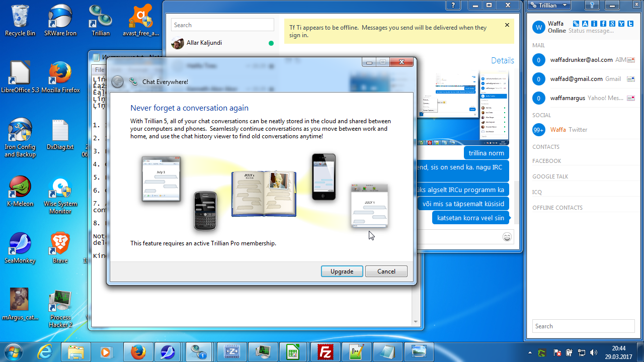
Task: Click the Twitter account status icon
Action: (630, 24)
